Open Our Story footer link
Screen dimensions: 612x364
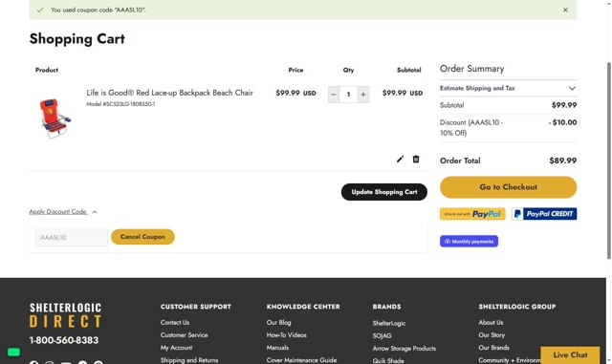tap(492, 335)
